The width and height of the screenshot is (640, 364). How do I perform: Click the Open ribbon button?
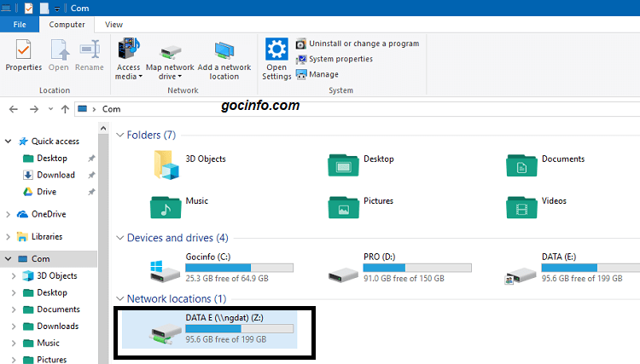(59, 55)
